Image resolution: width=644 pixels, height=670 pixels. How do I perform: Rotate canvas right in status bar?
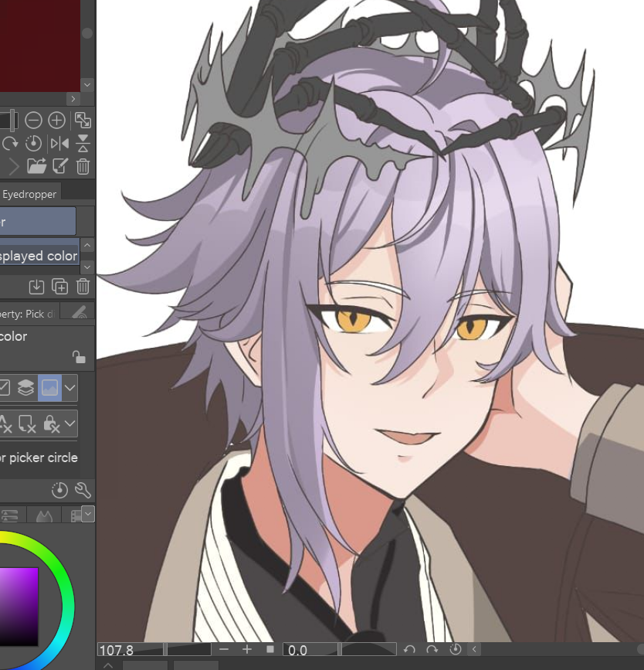pyautogui.click(x=432, y=649)
